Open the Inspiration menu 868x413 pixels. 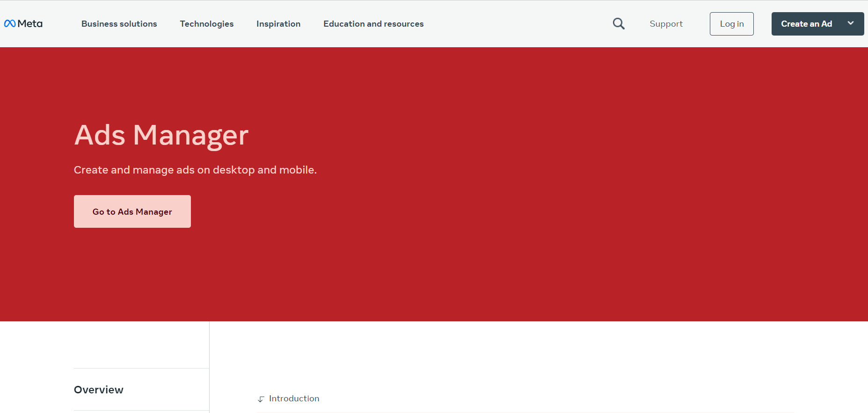click(278, 24)
